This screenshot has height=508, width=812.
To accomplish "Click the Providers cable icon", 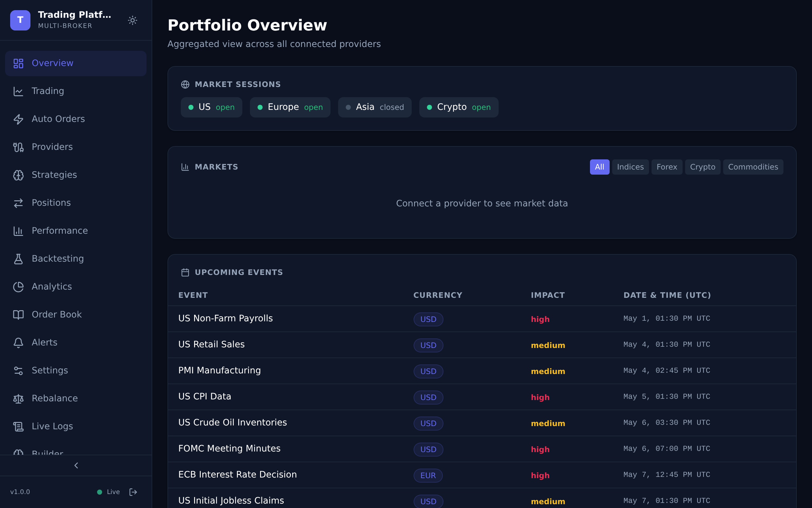I will pos(18,147).
